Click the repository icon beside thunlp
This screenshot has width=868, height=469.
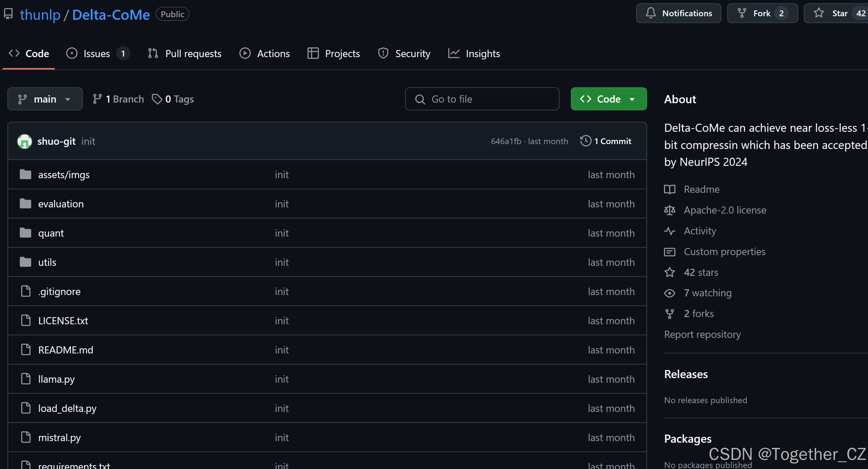[x=8, y=14]
